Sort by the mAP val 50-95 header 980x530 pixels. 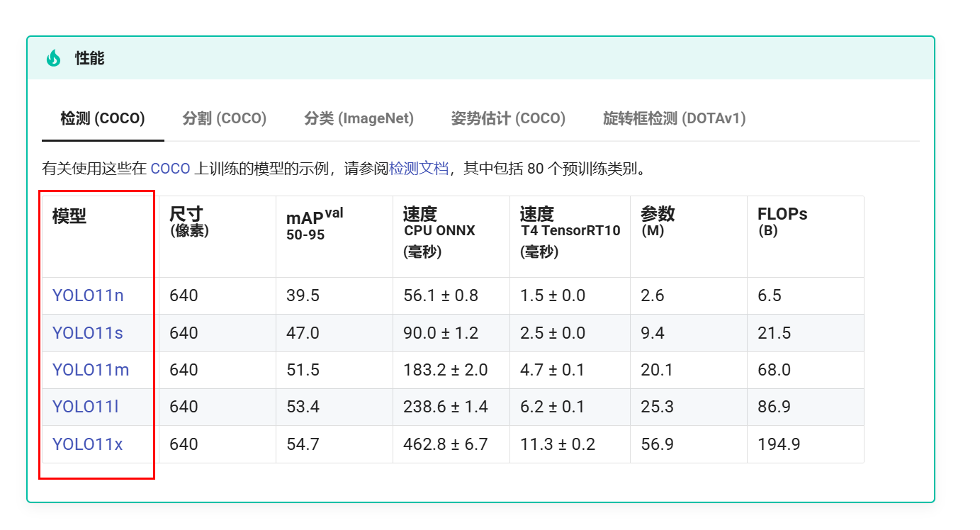[314, 223]
